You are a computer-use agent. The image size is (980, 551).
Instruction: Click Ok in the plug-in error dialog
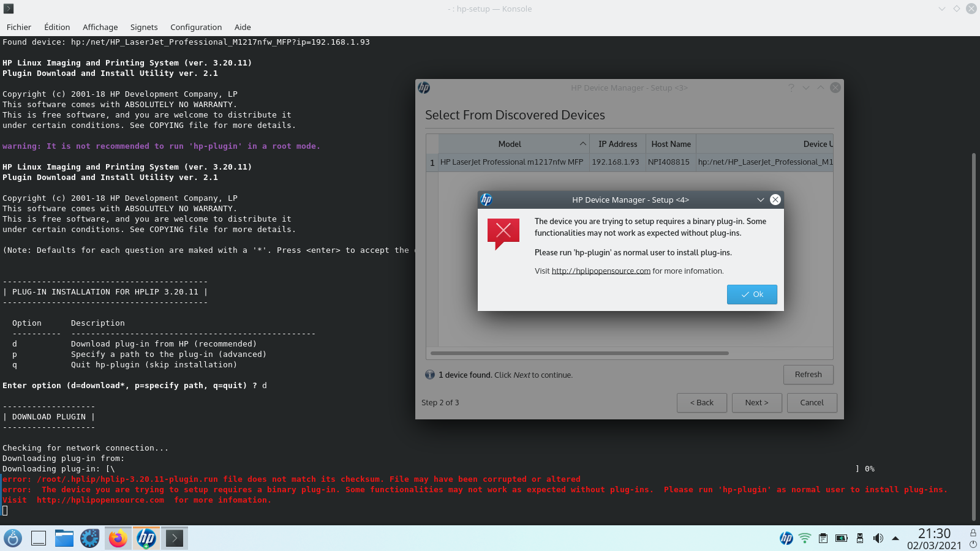[x=752, y=294]
